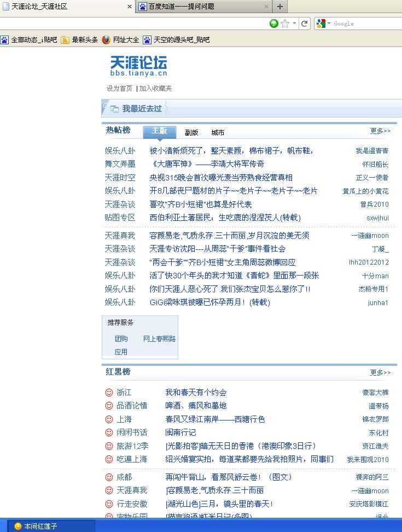The height and width of the screenshot is (532, 402).
Task: Select the 副版 tab in 热帖榜
Action: [x=191, y=132]
